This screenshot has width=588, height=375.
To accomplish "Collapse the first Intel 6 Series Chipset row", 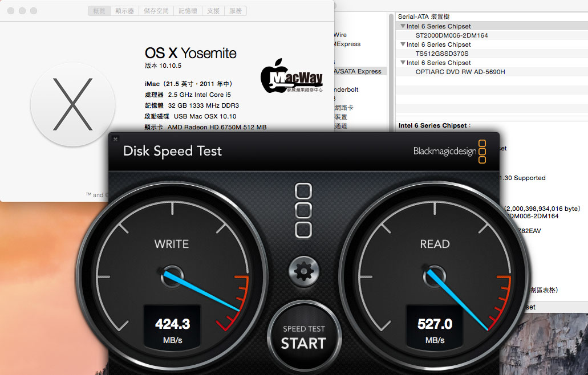I will [x=403, y=26].
